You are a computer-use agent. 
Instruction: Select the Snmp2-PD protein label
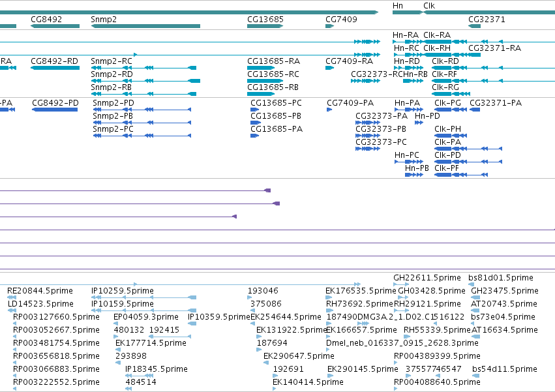point(113,103)
